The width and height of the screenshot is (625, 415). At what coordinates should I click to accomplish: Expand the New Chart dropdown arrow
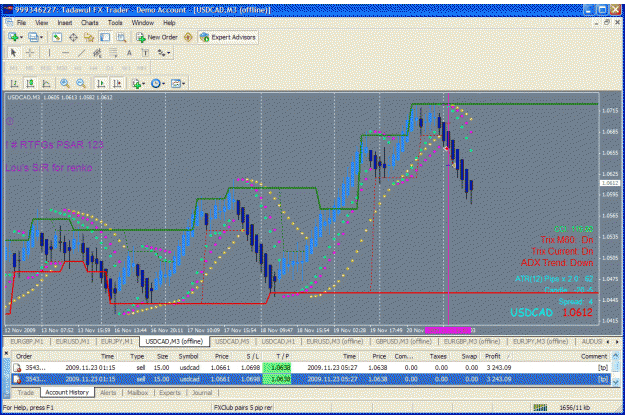pos(21,37)
